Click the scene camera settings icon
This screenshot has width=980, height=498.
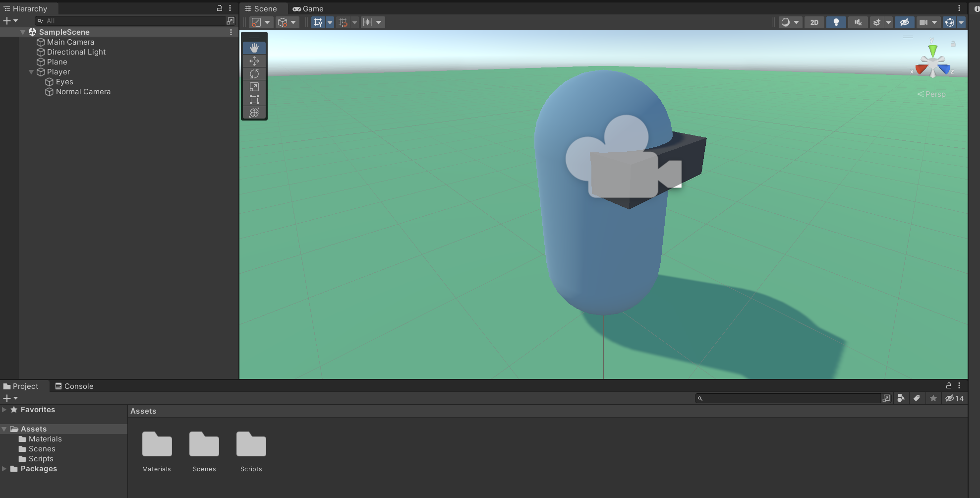tap(923, 22)
